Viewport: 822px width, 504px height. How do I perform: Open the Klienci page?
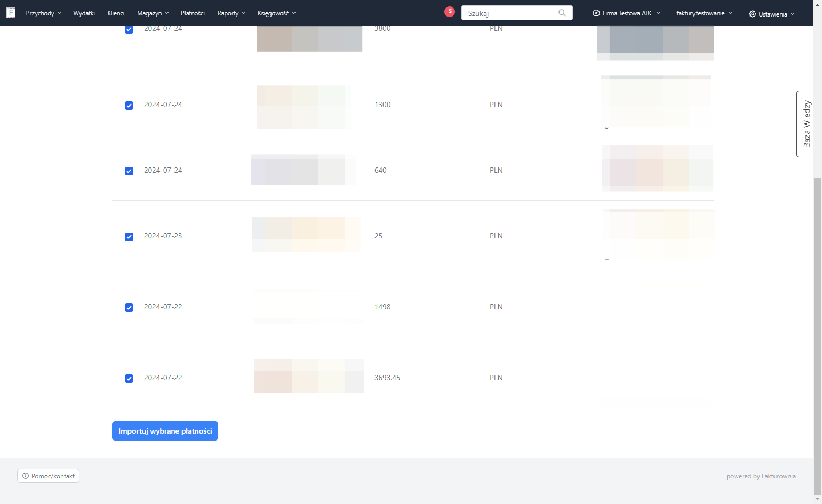[116, 13]
